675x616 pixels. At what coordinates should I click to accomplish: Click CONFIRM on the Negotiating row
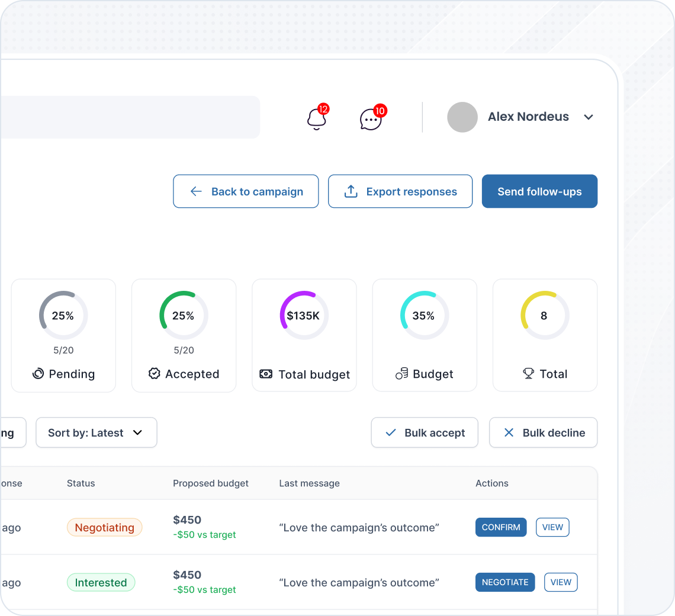tap(501, 527)
